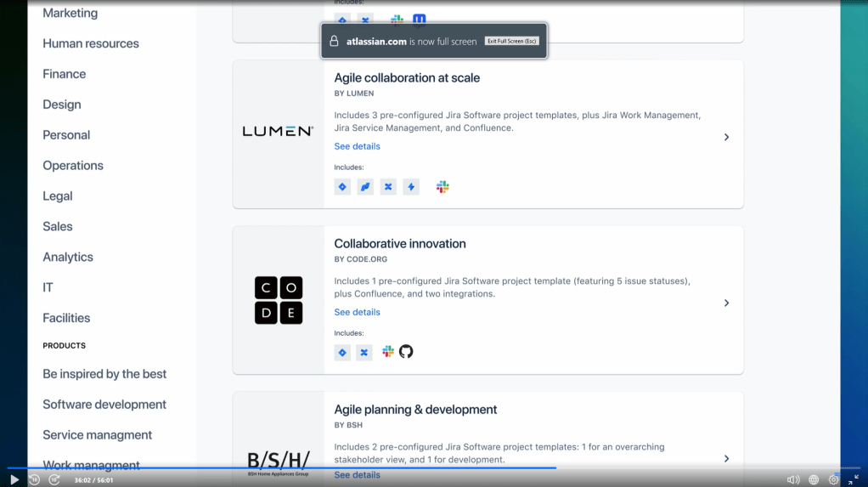Click Jira Service Management lightning icon

(x=411, y=187)
